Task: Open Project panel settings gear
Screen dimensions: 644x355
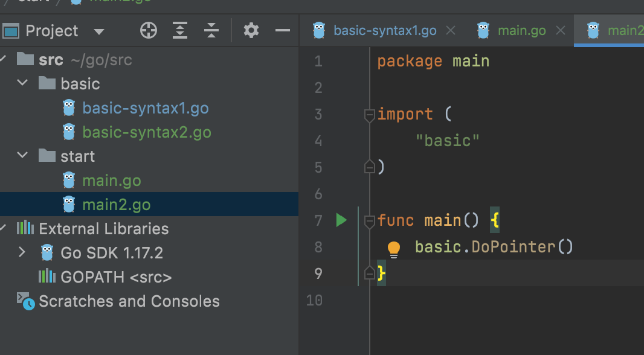Action: (251, 30)
